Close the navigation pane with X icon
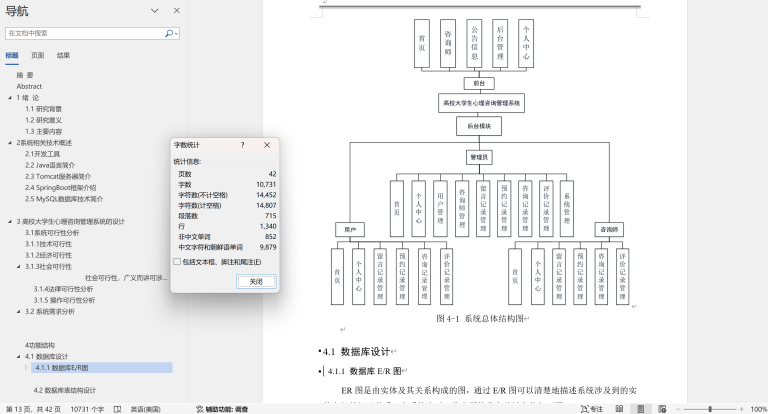Image resolution: width=768 pixels, height=414 pixels. coord(175,10)
